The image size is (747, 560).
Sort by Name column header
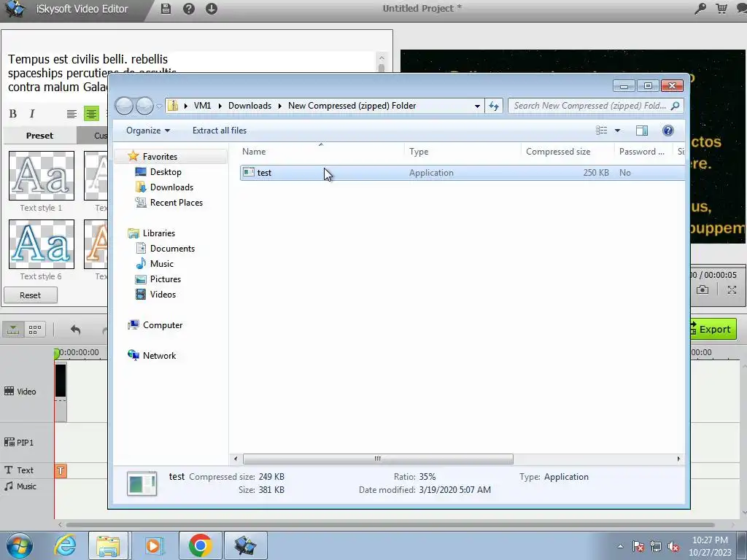[x=321, y=152]
